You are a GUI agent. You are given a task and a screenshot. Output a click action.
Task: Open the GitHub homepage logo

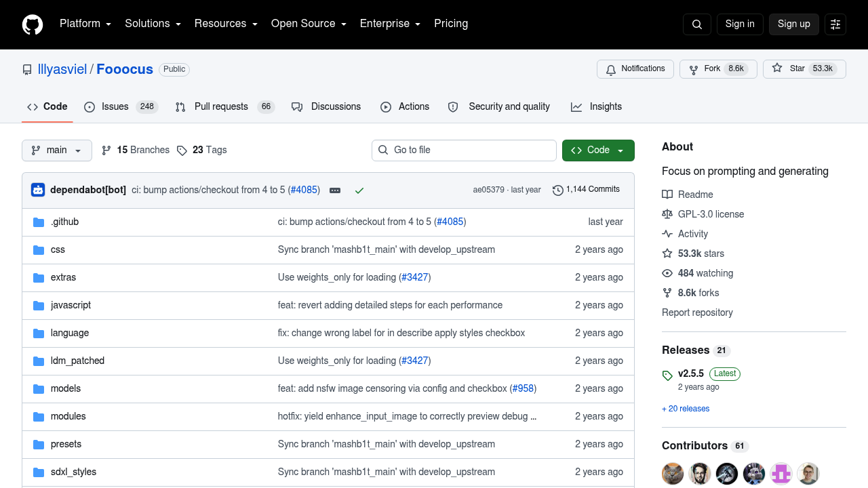pos(33,24)
